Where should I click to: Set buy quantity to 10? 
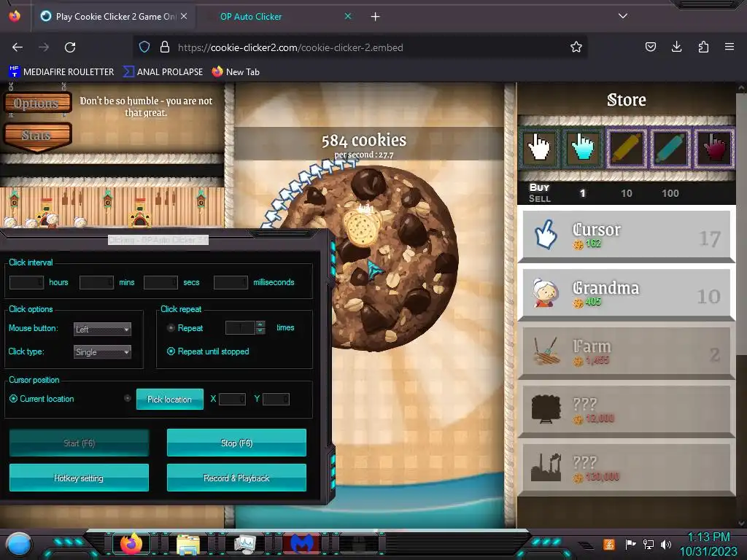click(x=627, y=193)
